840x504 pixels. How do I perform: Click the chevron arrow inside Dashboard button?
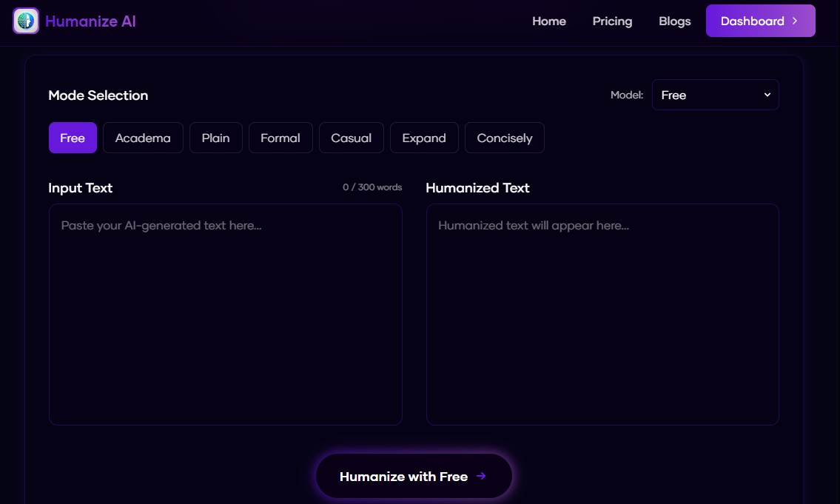[x=795, y=21]
